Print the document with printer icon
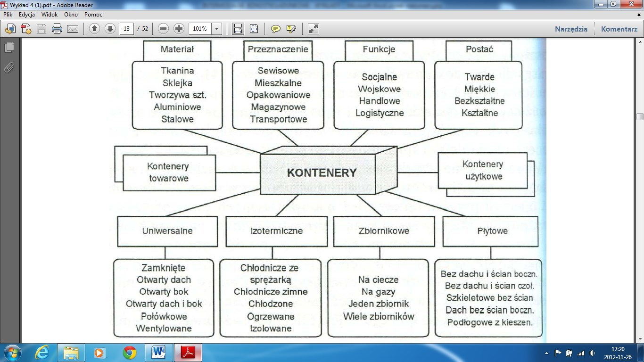The width and height of the screenshot is (644, 362). 57,29
